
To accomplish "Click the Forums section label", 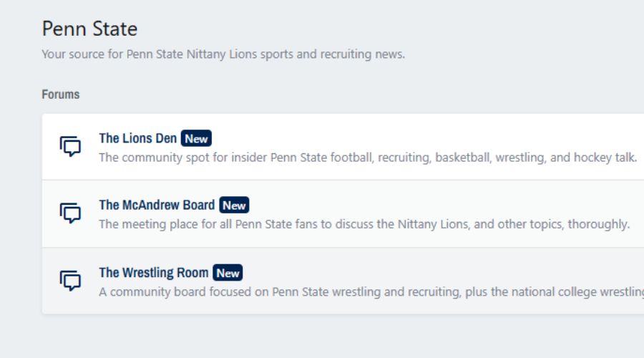I will pyautogui.click(x=60, y=94).
